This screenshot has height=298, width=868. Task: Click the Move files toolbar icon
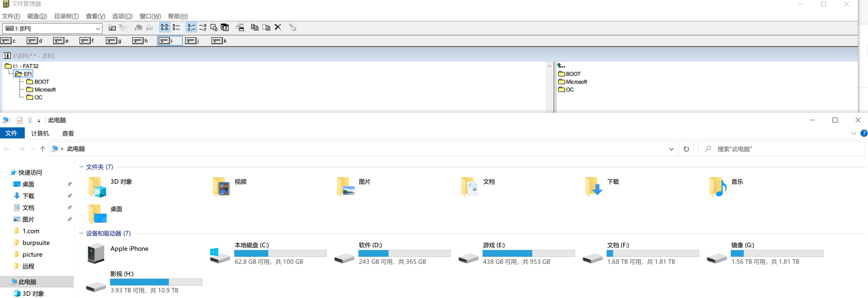(x=266, y=28)
